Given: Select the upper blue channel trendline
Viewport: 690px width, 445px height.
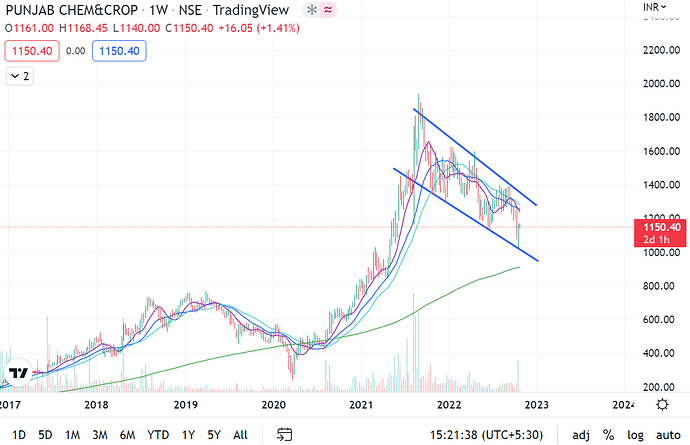Looking at the screenshot, I should 475,157.
